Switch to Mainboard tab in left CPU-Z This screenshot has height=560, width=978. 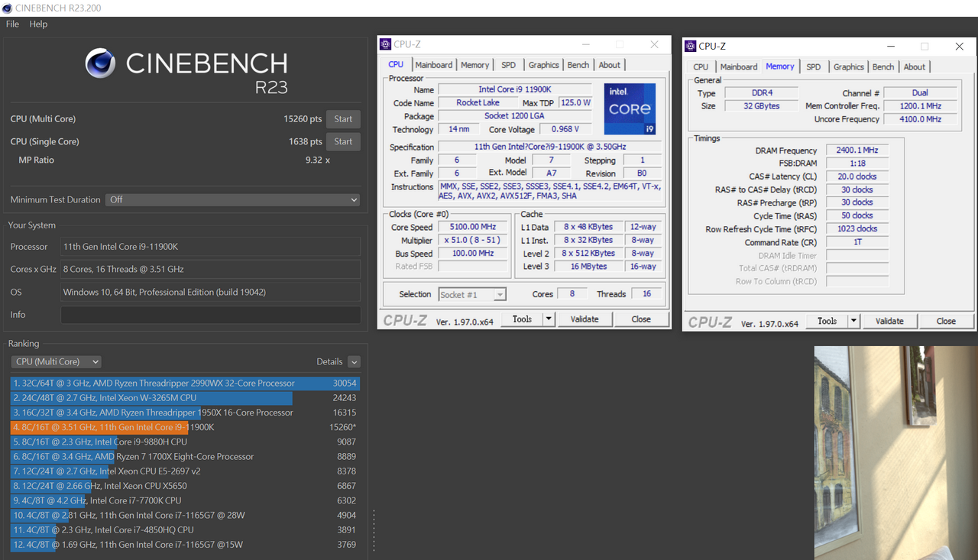[434, 65]
